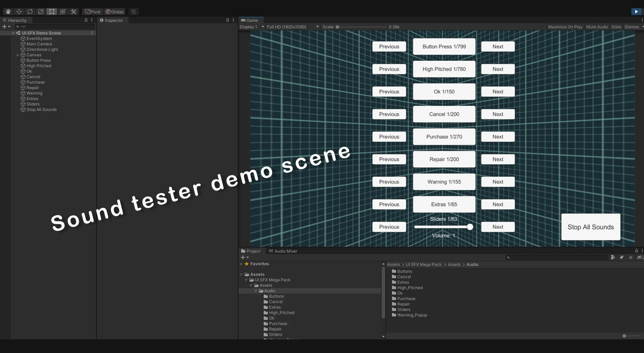Toggle Mute Audio in Game view
The width and height of the screenshot is (644, 353).
[x=597, y=27]
